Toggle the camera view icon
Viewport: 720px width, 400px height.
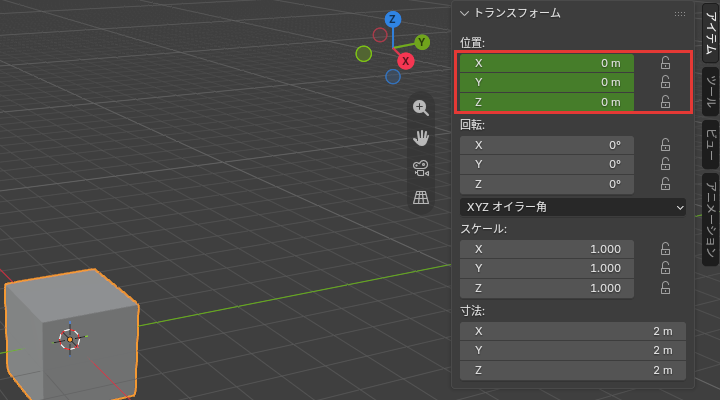pyautogui.click(x=421, y=168)
